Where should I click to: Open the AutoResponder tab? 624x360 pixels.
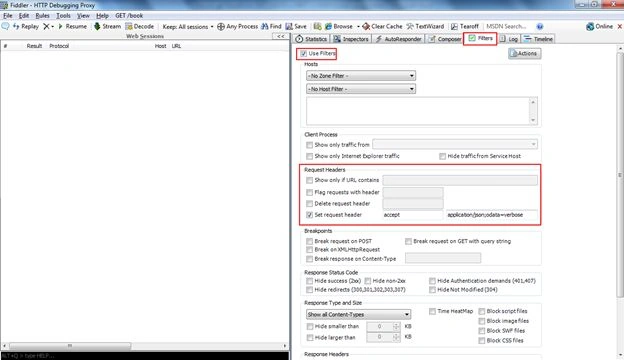[x=398, y=39]
